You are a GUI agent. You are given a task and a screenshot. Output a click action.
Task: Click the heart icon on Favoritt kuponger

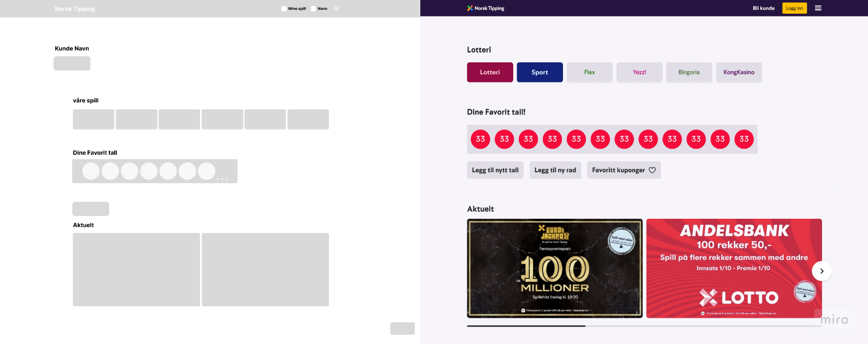tap(652, 170)
